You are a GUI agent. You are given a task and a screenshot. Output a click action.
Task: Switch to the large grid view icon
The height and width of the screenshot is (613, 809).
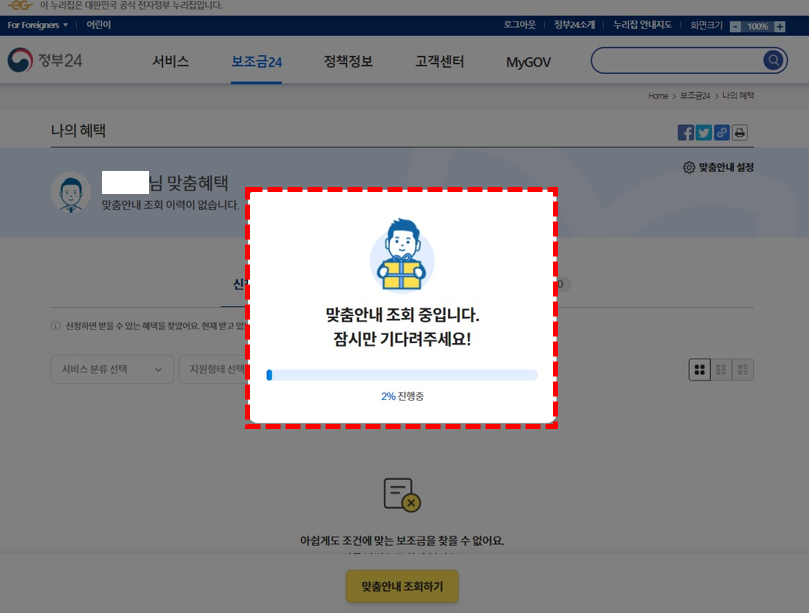(x=698, y=369)
